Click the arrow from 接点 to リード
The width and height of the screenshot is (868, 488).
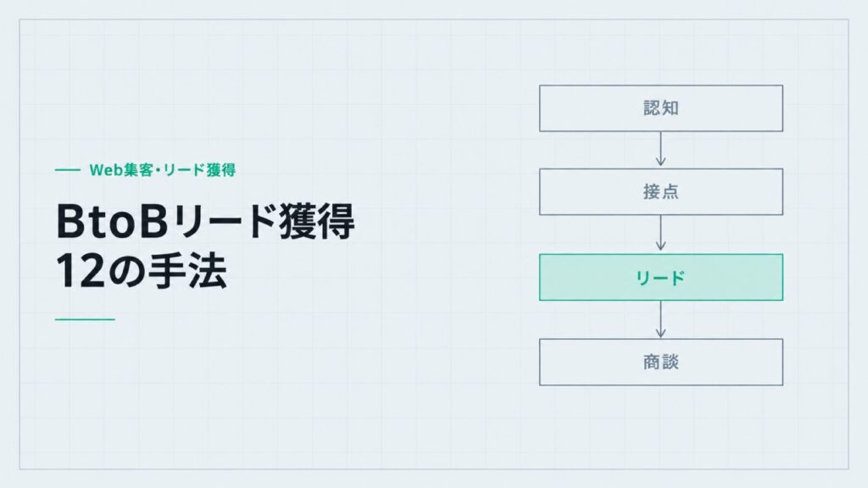point(660,234)
